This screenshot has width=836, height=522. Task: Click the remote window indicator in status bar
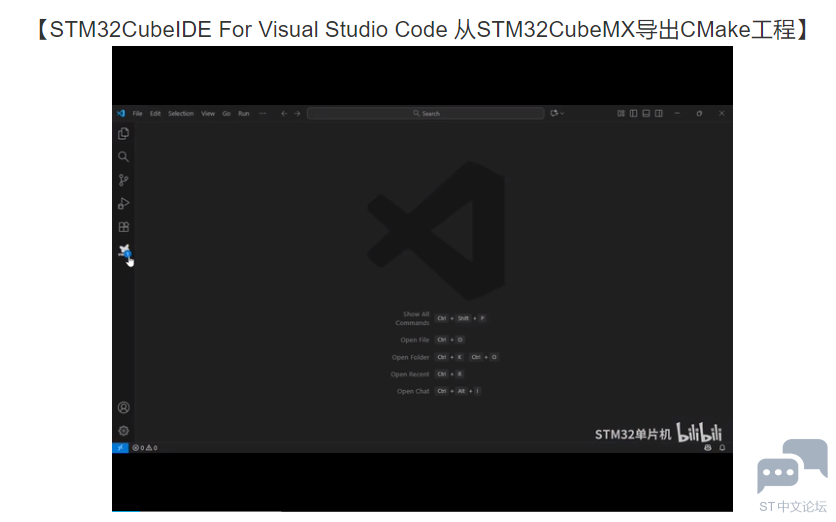[120, 447]
